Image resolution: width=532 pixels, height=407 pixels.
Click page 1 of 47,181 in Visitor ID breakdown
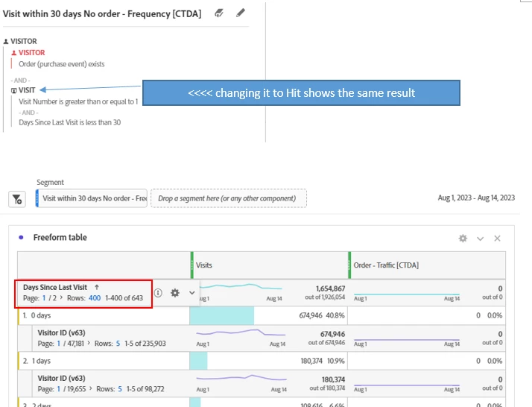(59, 344)
